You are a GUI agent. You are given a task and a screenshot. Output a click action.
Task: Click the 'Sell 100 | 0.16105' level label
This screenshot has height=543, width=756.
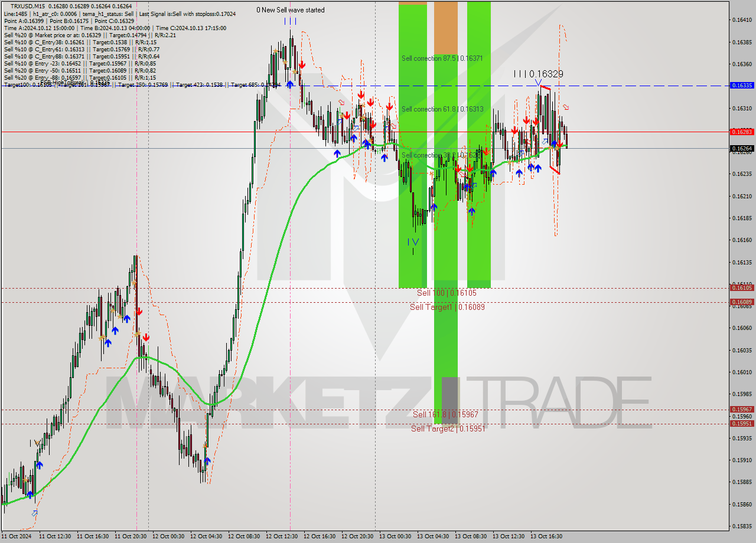pyautogui.click(x=447, y=293)
